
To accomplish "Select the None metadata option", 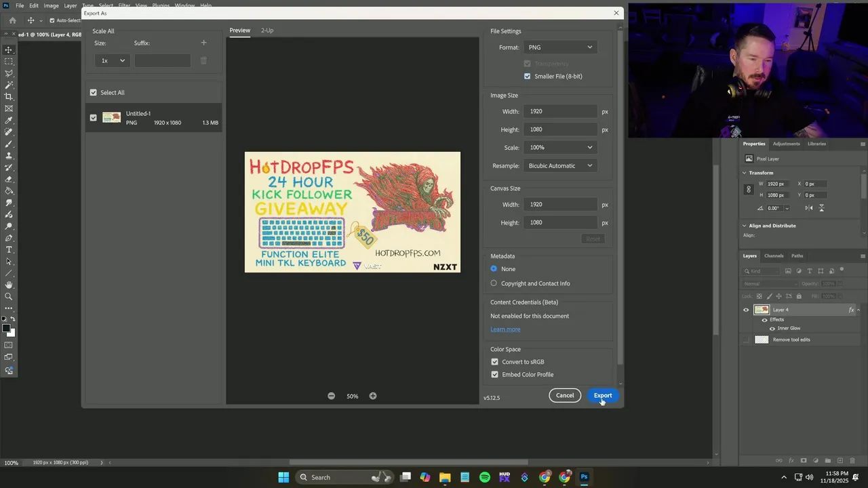I will click(494, 269).
